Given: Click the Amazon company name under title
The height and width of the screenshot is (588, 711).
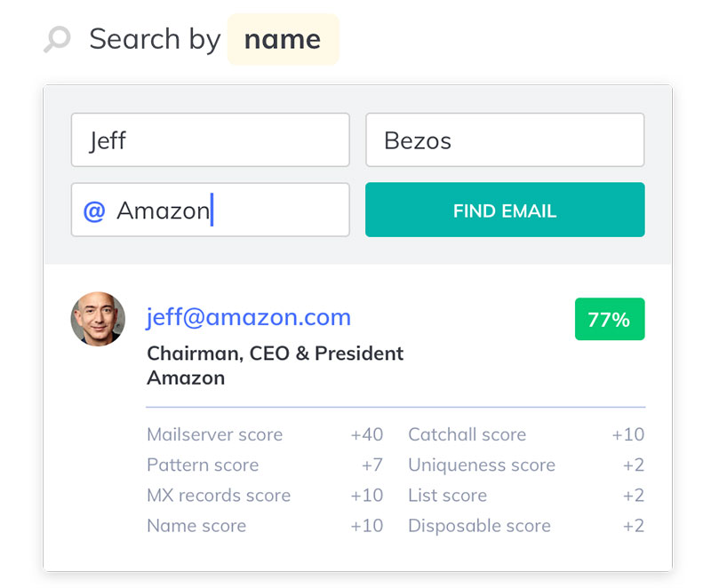Looking at the screenshot, I should 186,377.
